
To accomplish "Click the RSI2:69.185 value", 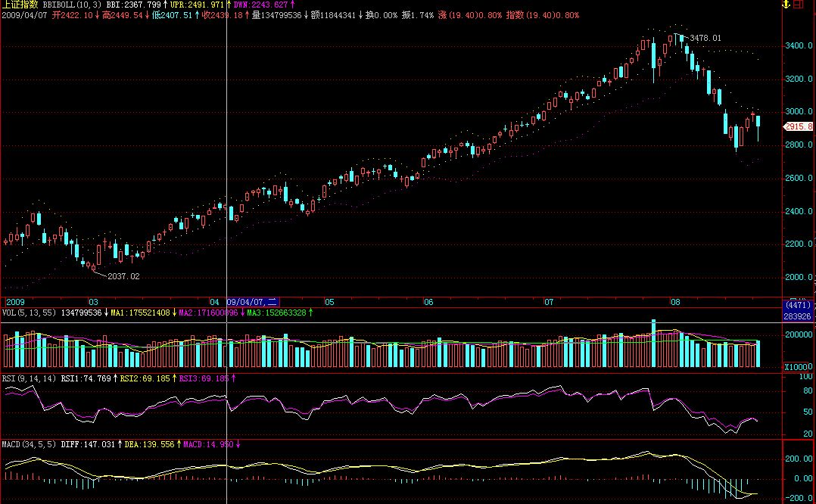I will pos(145,378).
